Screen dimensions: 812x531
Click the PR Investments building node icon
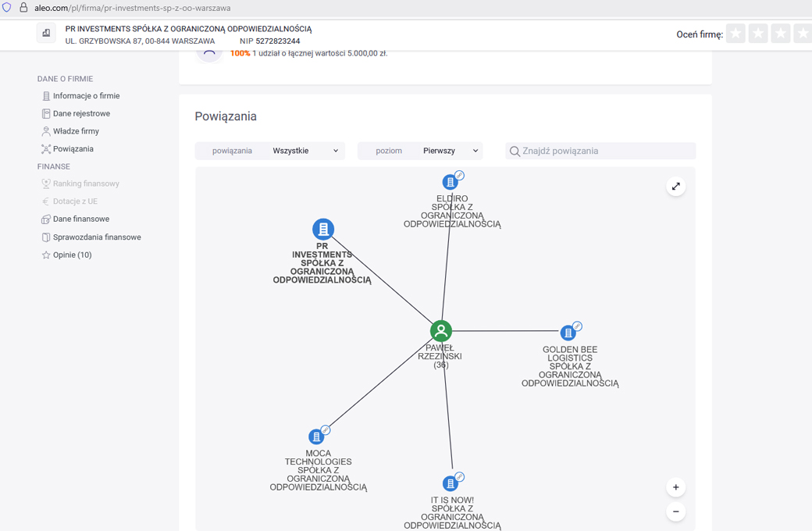(x=323, y=229)
